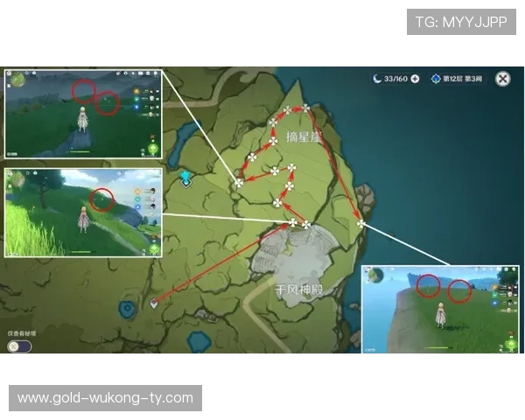Add resin with the plus button
Viewport: 525px width, 420px height.
[415, 79]
